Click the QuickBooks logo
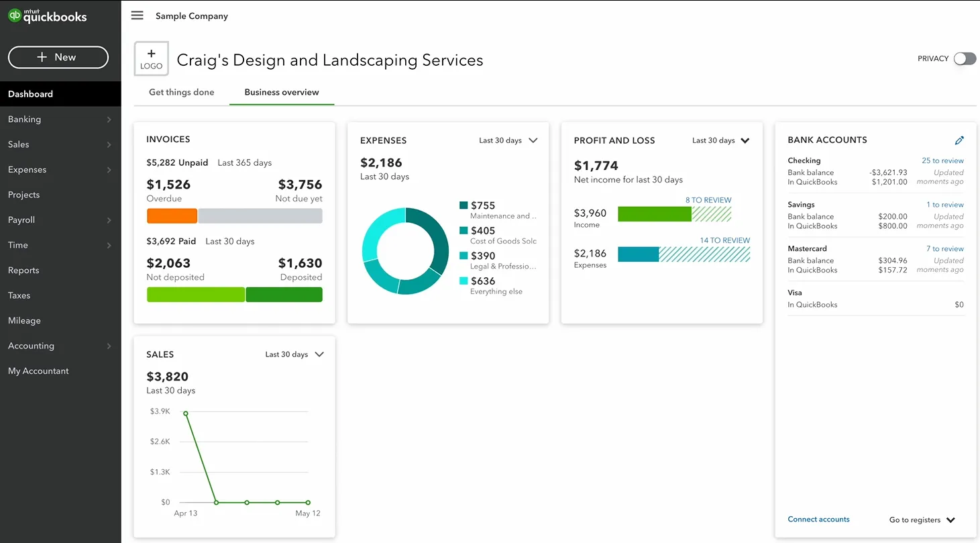Screen dimensions: 980x543 (x=48, y=16)
